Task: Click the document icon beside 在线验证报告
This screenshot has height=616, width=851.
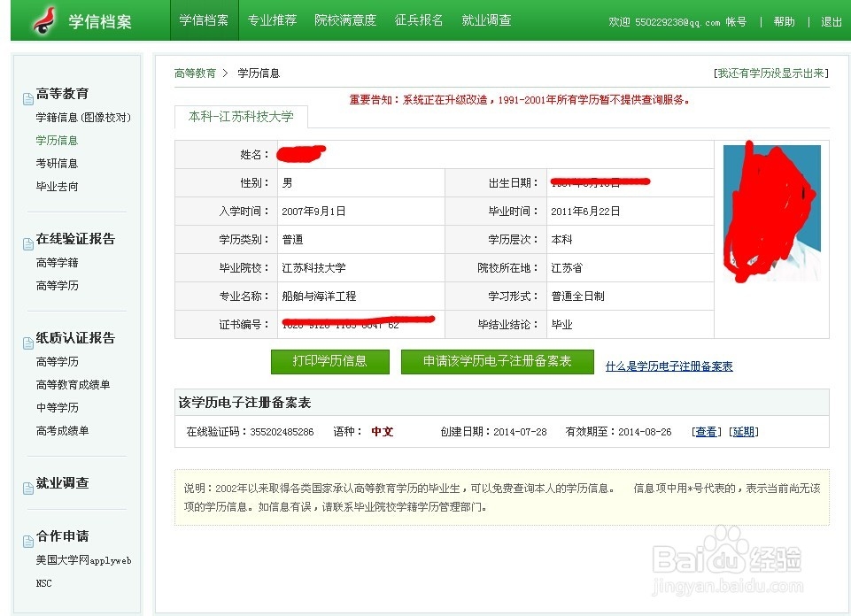Action: 28,244
